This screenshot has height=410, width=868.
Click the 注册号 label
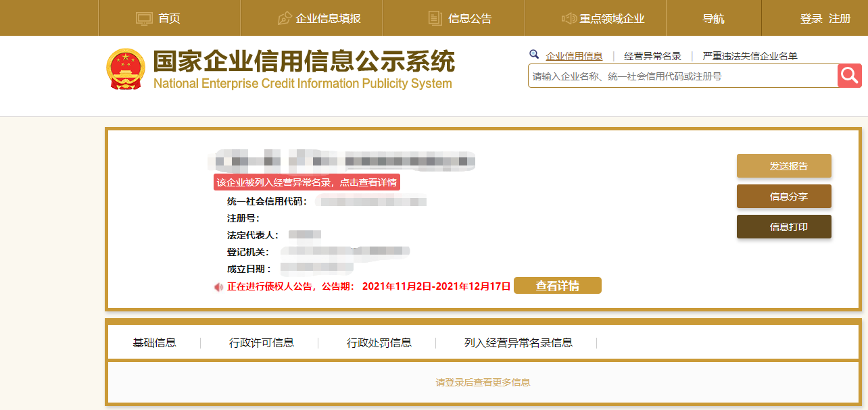[x=243, y=218]
